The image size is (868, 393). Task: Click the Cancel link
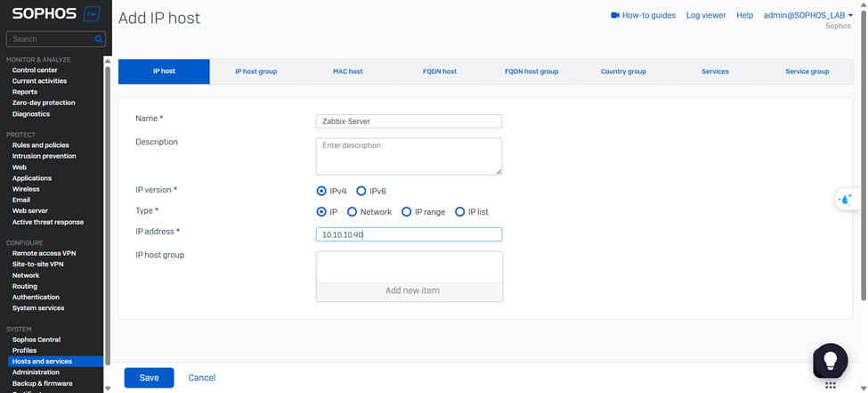[202, 378]
